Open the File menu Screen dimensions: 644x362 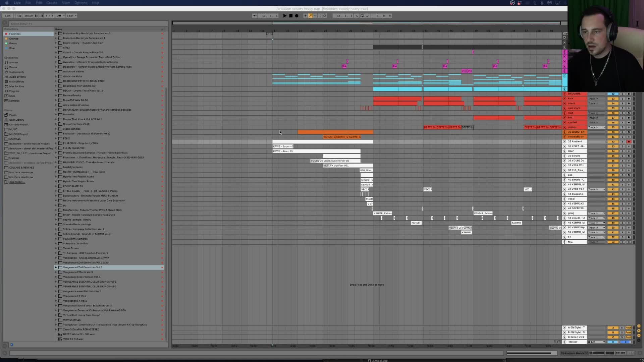(28, 3)
